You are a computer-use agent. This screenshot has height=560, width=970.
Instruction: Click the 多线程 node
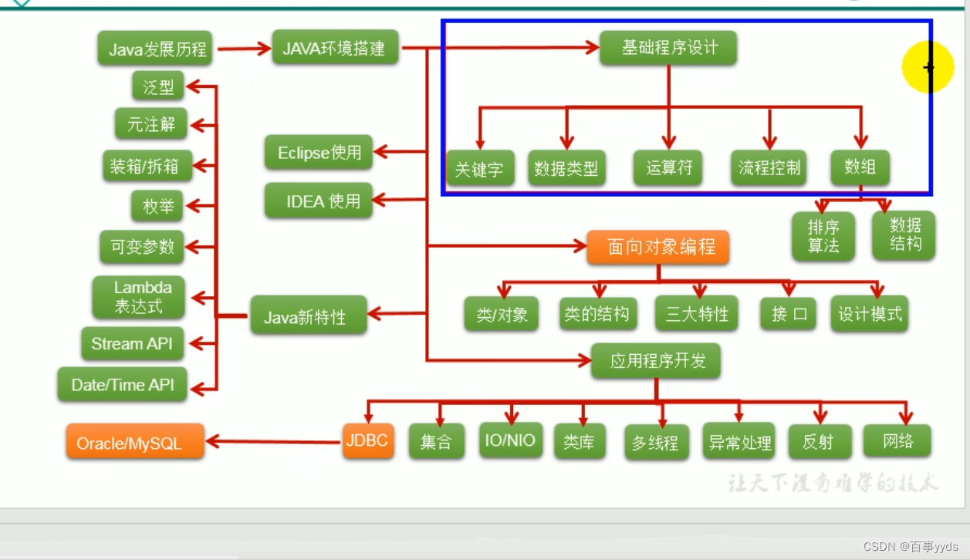[656, 442]
